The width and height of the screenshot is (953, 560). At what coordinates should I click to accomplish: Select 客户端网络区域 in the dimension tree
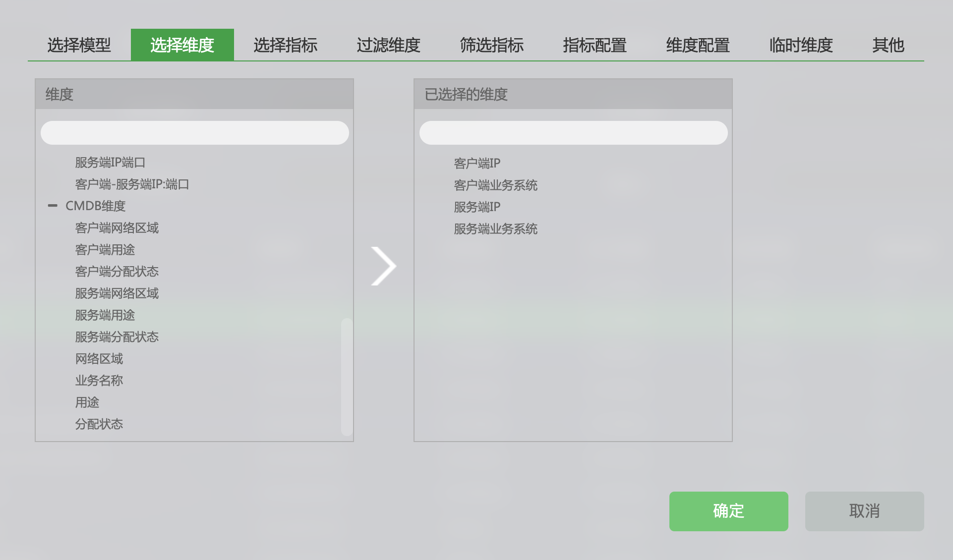(x=117, y=228)
